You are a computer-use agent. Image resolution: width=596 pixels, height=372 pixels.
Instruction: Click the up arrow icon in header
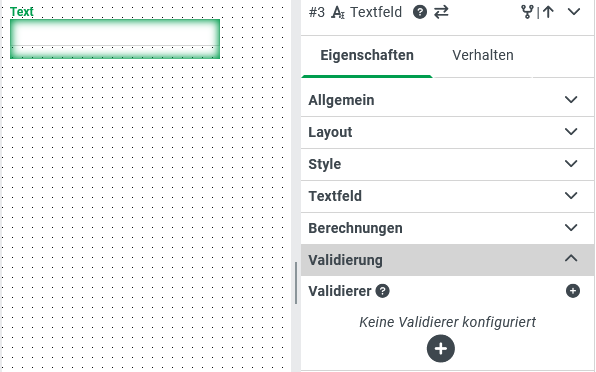[548, 12]
